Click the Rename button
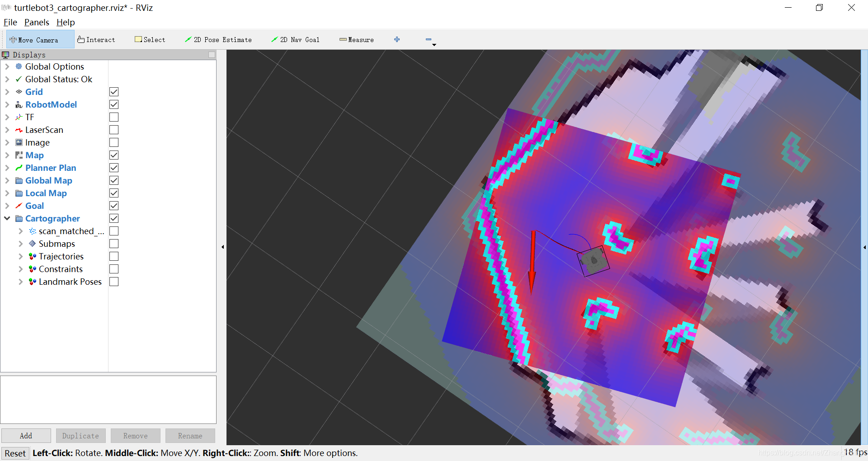868x461 pixels. pos(190,436)
